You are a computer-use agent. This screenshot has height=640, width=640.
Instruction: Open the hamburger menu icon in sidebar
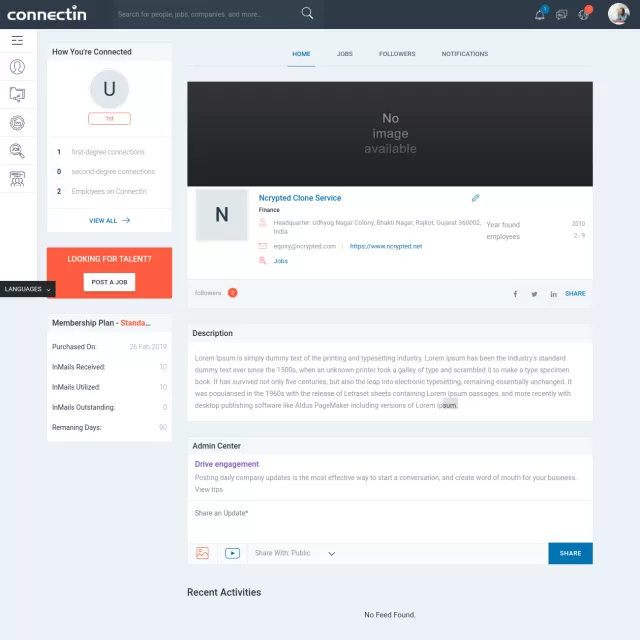pyautogui.click(x=17, y=40)
